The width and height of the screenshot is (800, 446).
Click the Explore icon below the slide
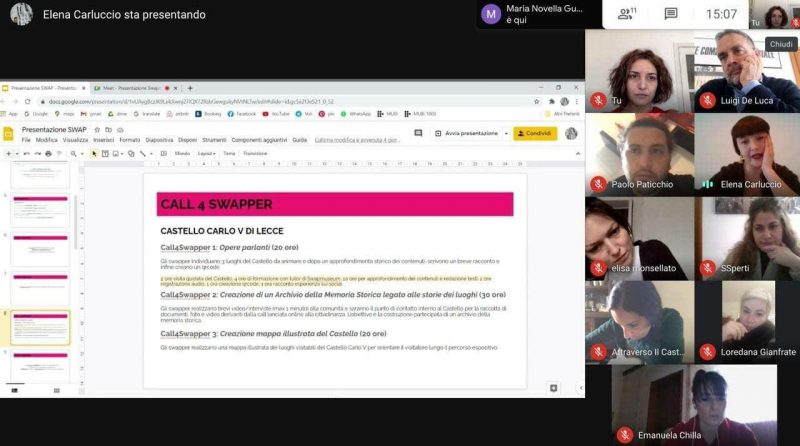click(x=554, y=388)
